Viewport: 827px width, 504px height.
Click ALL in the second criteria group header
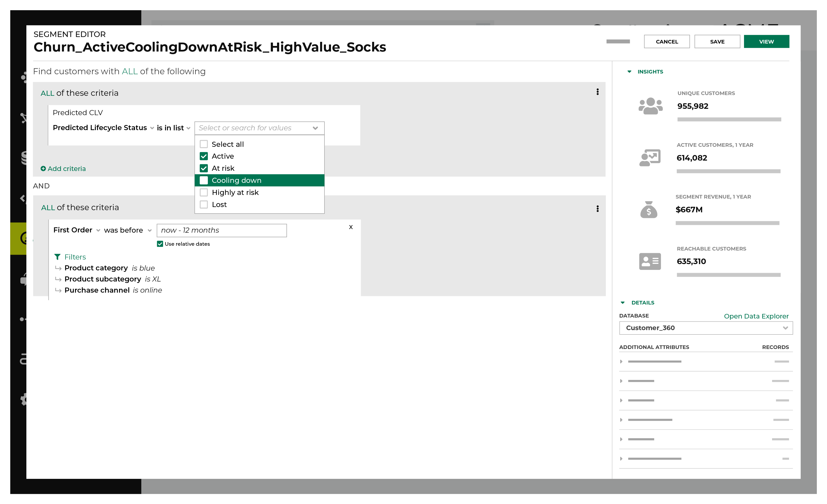(48, 207)
